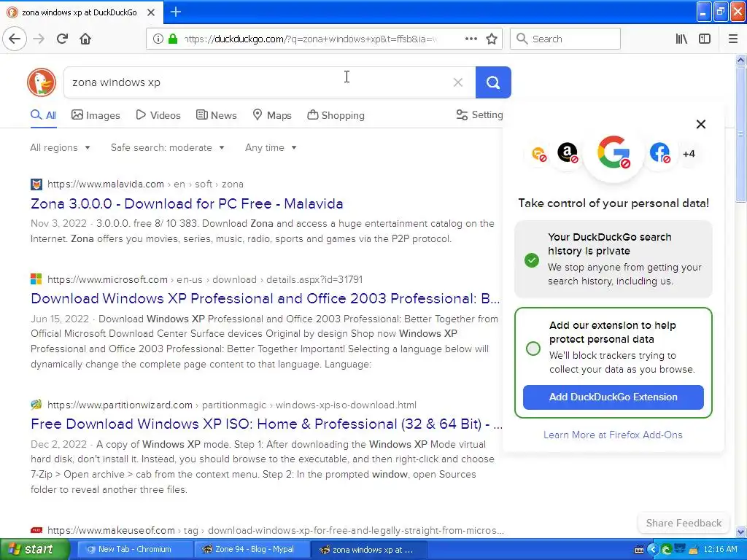Open Download Windows XP Professional result
Screen dimensions: 747x560
266,298
